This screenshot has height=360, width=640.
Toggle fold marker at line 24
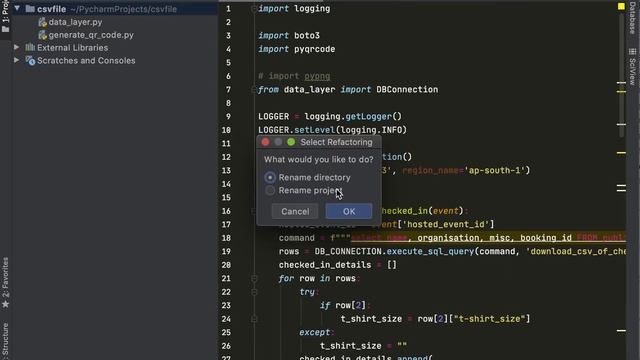tap(254, 319)
